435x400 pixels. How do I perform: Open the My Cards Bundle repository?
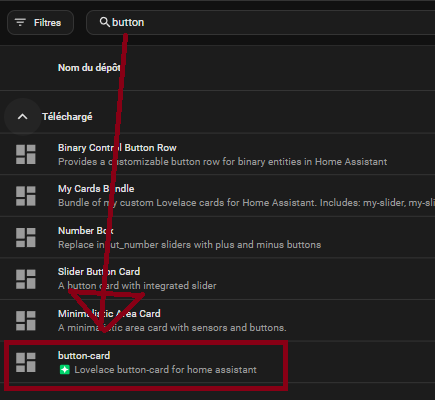[x=96, y=189]
